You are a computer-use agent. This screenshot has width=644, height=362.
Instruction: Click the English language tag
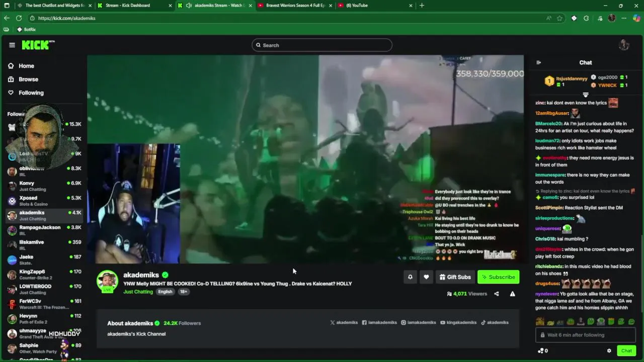pyautogui.click(x=165, y=292)
